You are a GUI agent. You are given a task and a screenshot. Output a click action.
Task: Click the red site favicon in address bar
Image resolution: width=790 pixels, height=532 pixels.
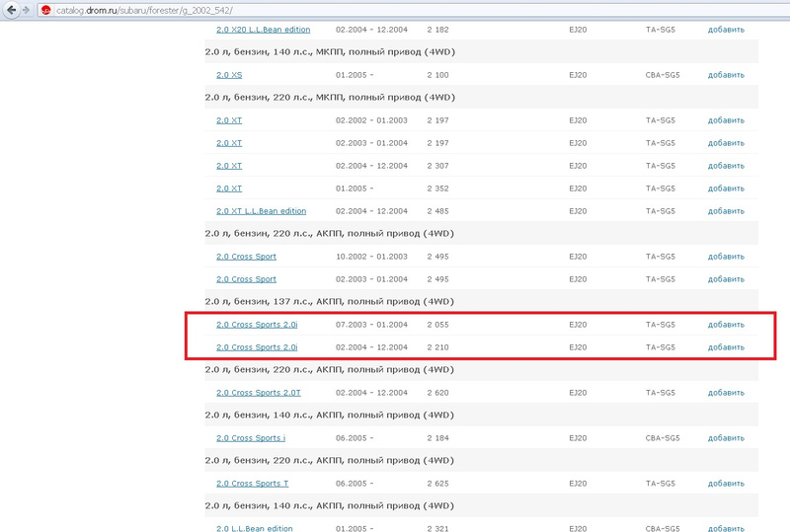coord(44,9)
